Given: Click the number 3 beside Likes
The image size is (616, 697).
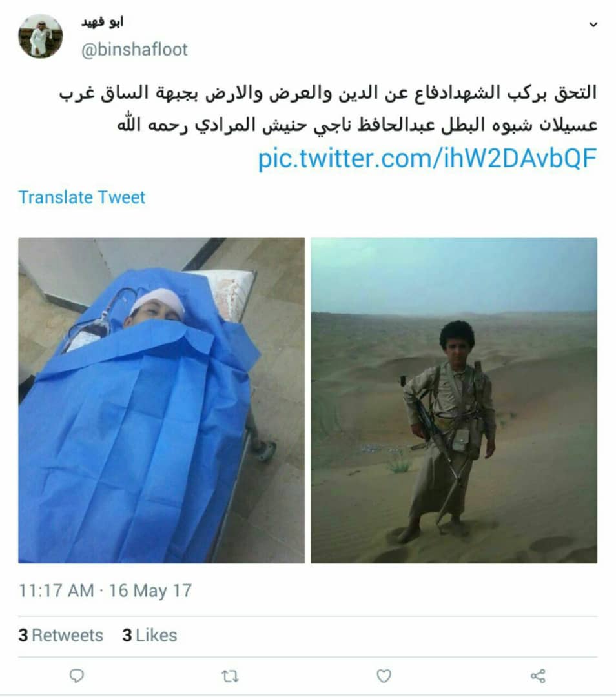Looking at the screenshot, I should [127, 635].
